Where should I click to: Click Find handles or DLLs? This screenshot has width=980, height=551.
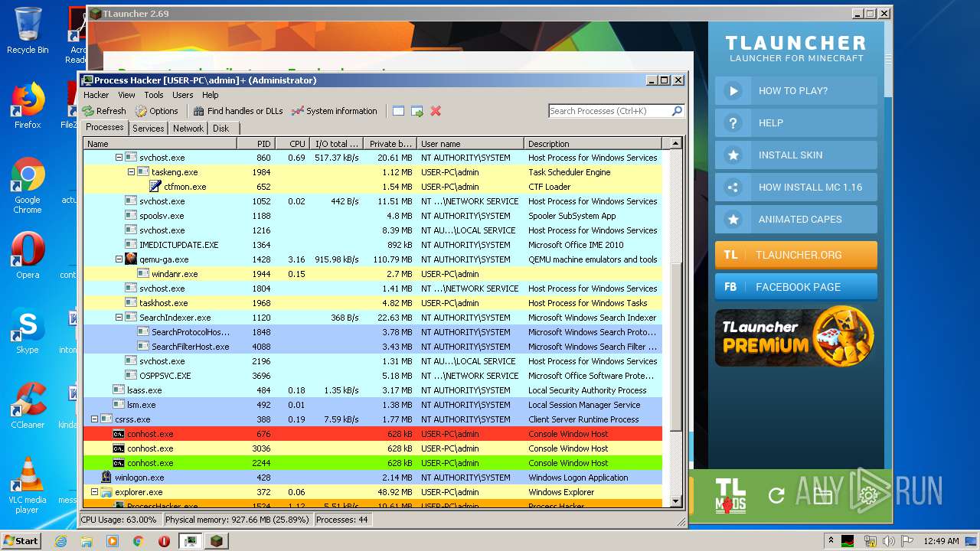(238, 111)
